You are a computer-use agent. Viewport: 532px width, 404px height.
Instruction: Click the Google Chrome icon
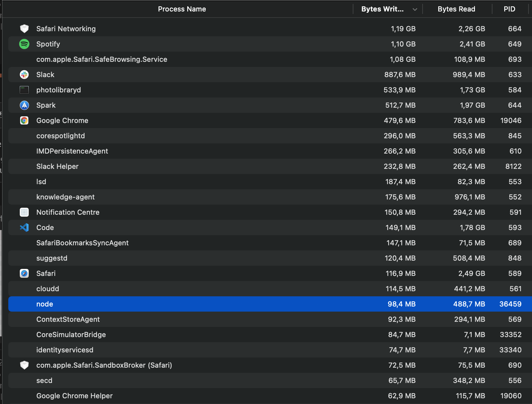click(x=24, y=120)
